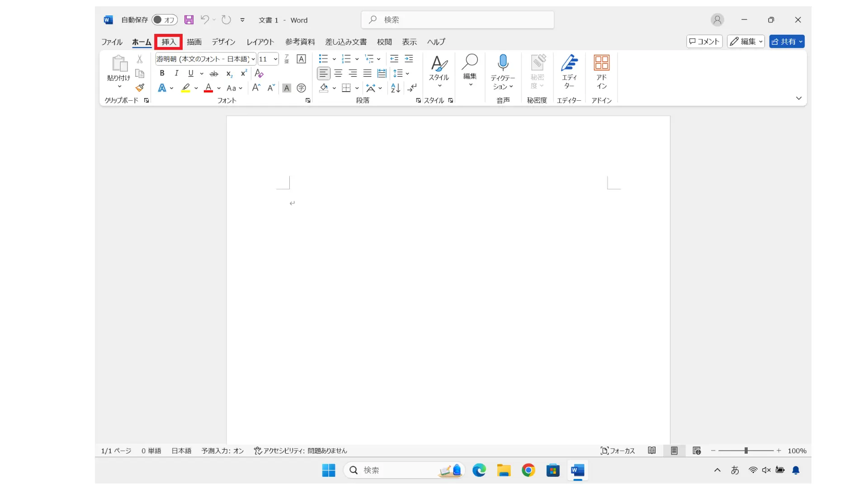Click the コメント button

704,42
